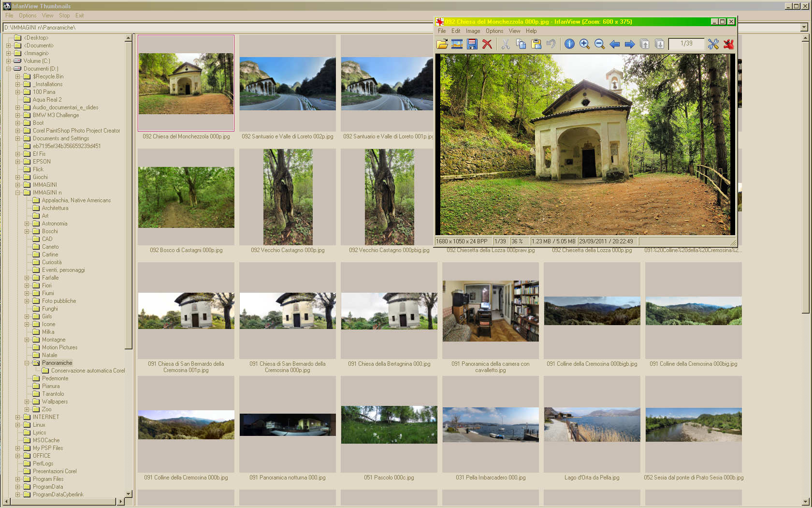Image resolution: width=812 pixels, height=508 pixels.
Task: Click status bar file size 1.23 MB / 5.05 MB
Action: [x=553, y=241]
